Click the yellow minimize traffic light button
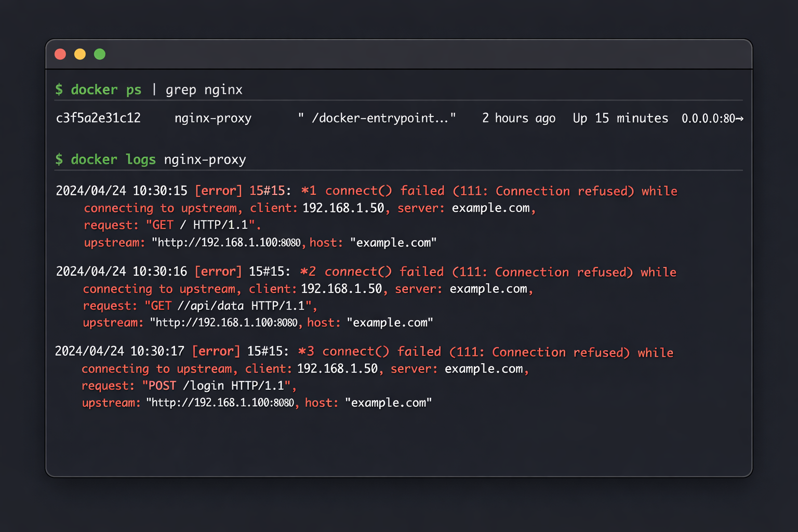The height and width of the screenshot is (532, 798). (79, 54)
